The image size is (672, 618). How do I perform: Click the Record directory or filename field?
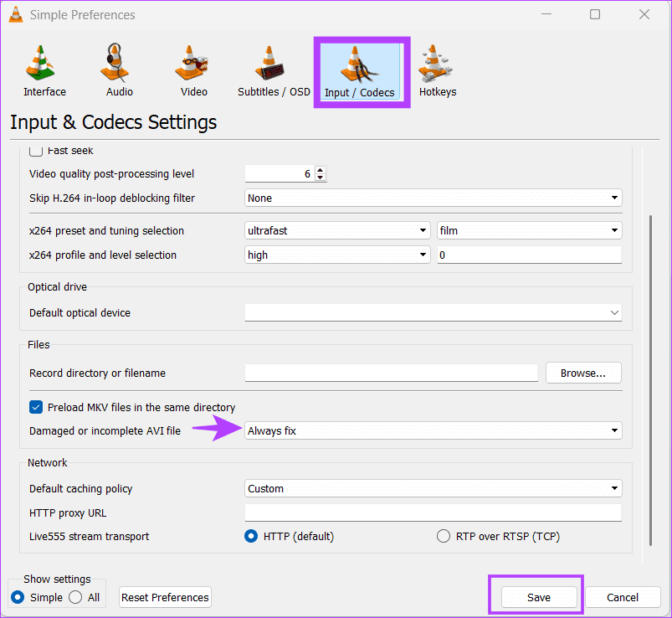392,373
